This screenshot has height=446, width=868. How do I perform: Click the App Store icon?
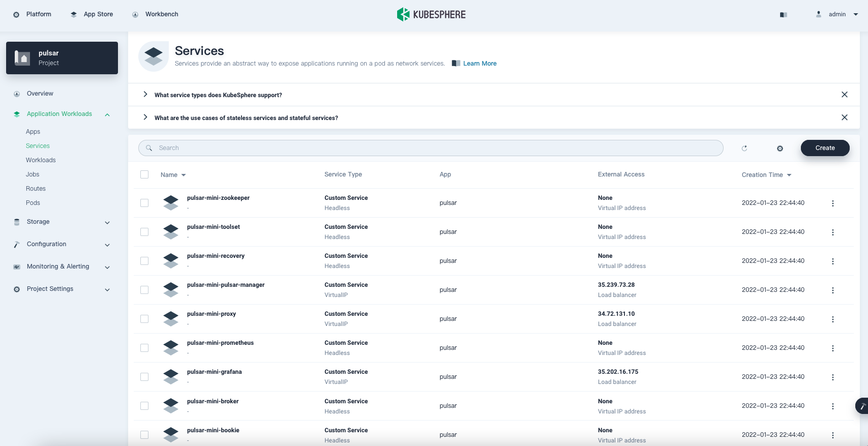click(x=74, y=15)
